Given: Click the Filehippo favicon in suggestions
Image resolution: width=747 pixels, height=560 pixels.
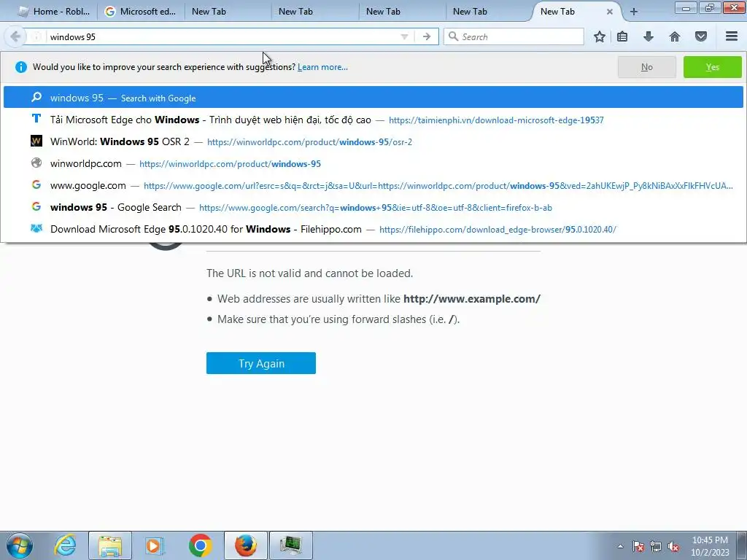Looking at the screenshot, I should [x=36, y=228].
